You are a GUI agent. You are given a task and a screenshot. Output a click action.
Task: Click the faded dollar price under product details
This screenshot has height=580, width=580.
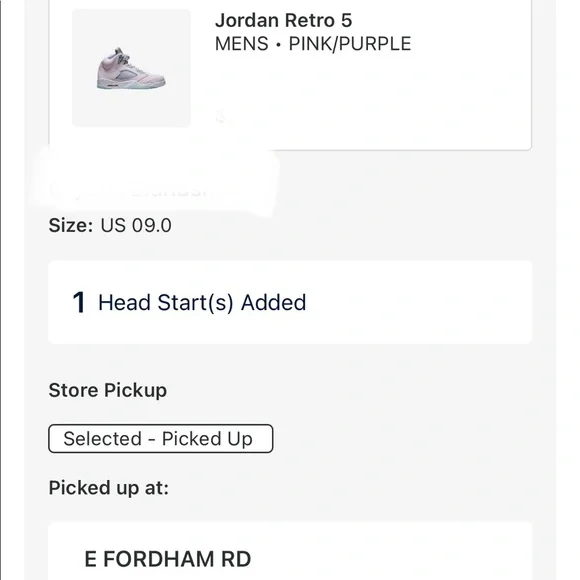click(221, 117)
